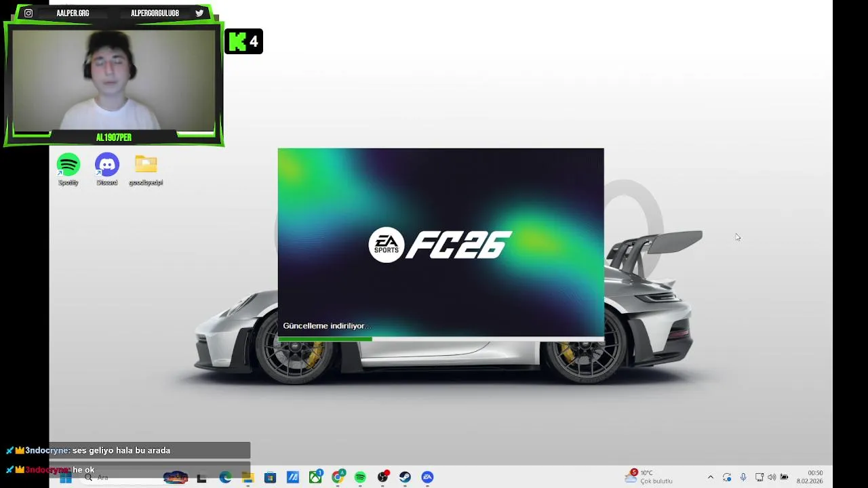868x488 pixels.
Task: Click the webcam feed thumbnail
Action: click(113, 80)
